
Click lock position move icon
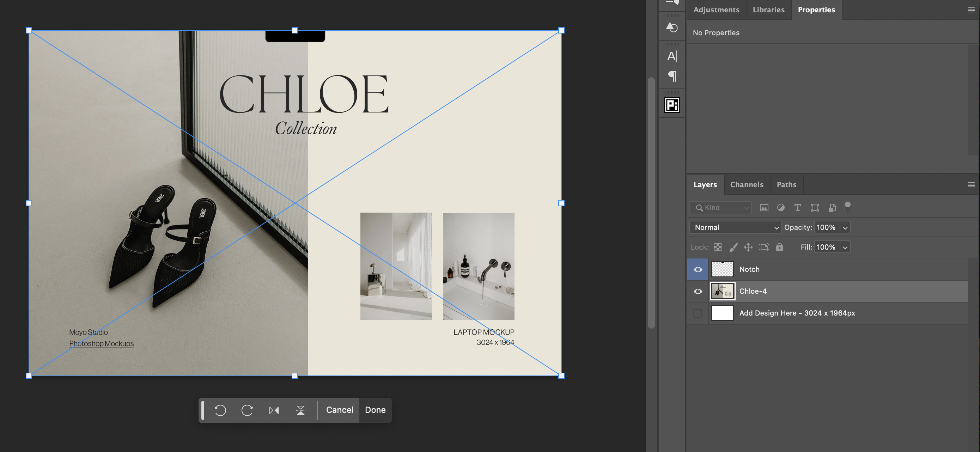pyautogui.click(x=748, y=247)
